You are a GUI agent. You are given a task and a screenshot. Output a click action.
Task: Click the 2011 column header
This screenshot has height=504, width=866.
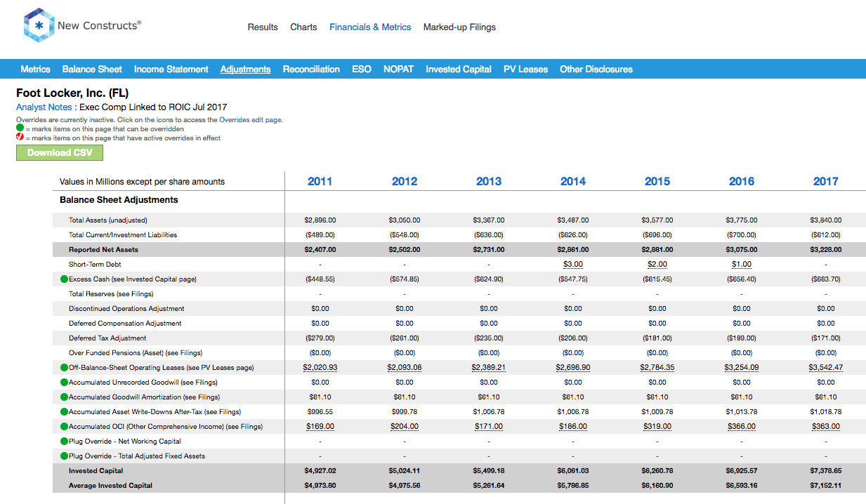[320, 181]
